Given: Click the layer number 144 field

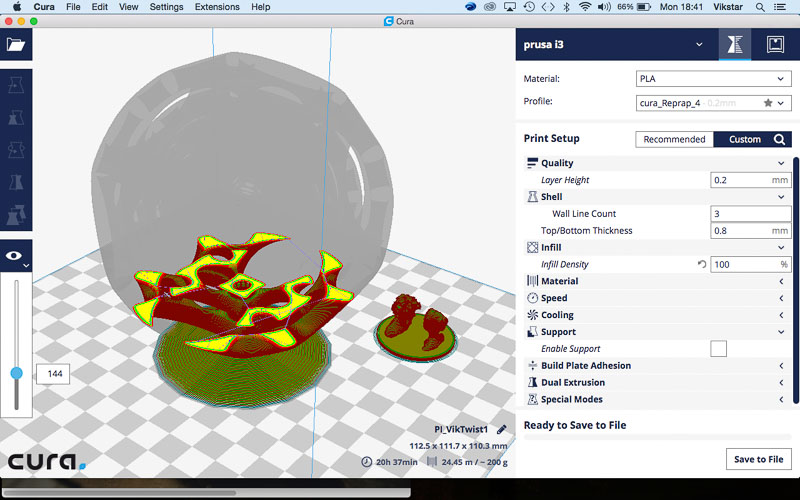Looking at the screenshot, I should click(x=53, y=374).
